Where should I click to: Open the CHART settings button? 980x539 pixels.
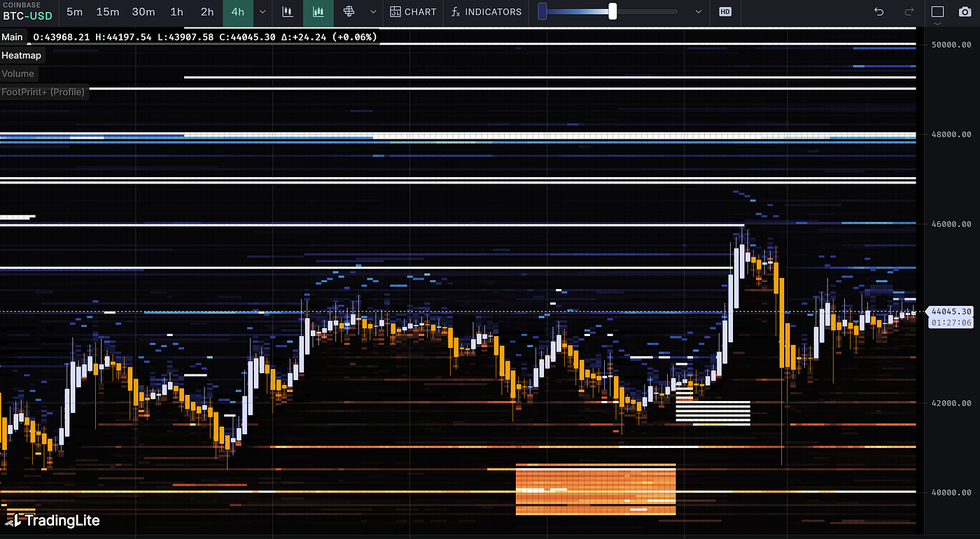click(413, 12)
